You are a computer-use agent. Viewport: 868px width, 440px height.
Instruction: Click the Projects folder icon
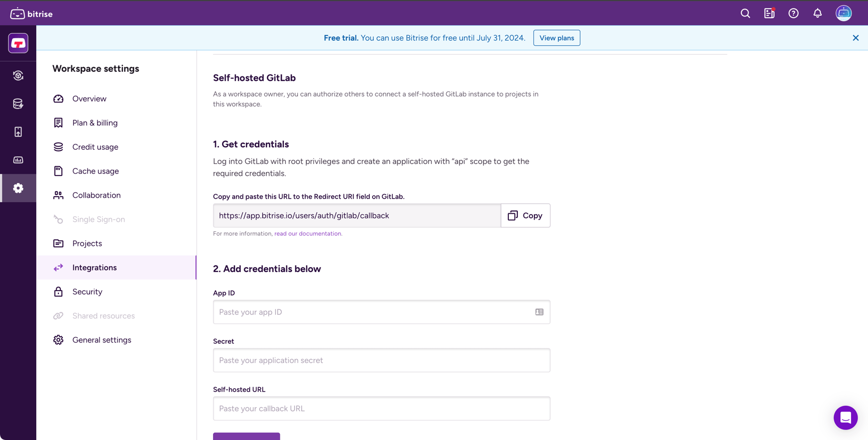tap(58, 243)
